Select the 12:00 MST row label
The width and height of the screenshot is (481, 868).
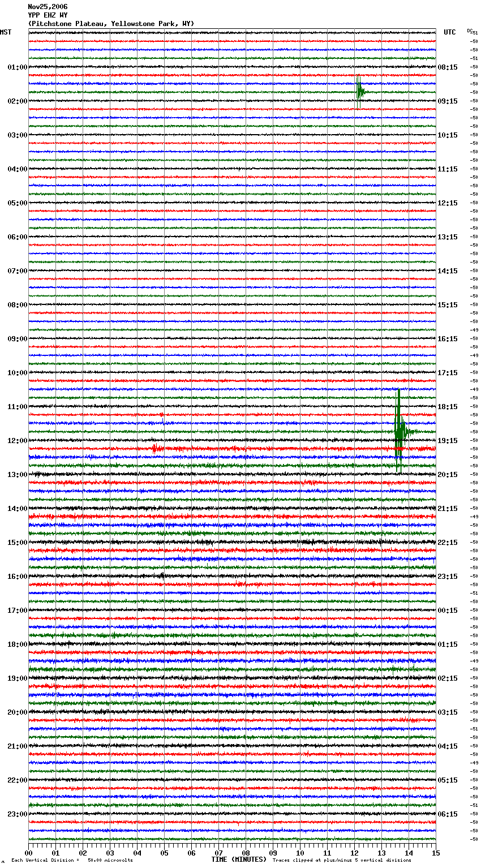click(18, 441)
